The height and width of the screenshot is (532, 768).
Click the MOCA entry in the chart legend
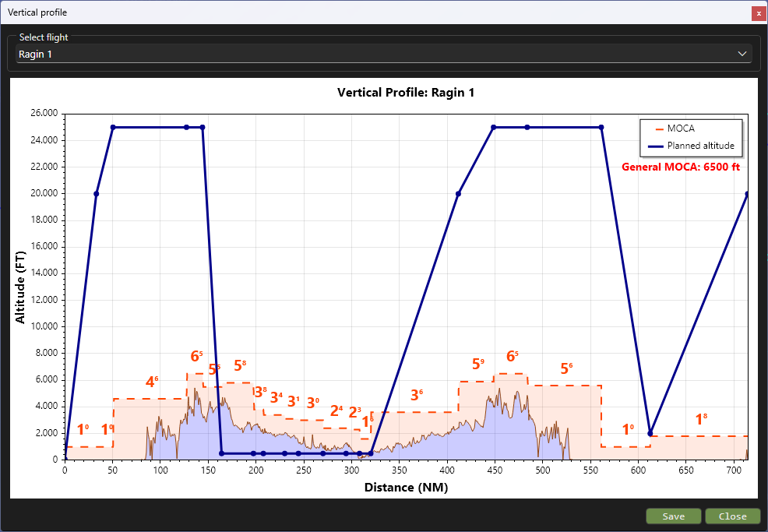[681, 129]
